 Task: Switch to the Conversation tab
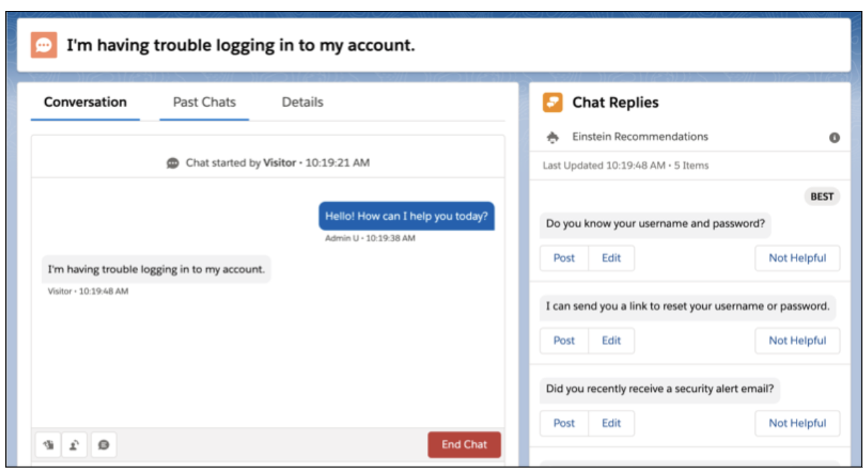tap(85, 102)
